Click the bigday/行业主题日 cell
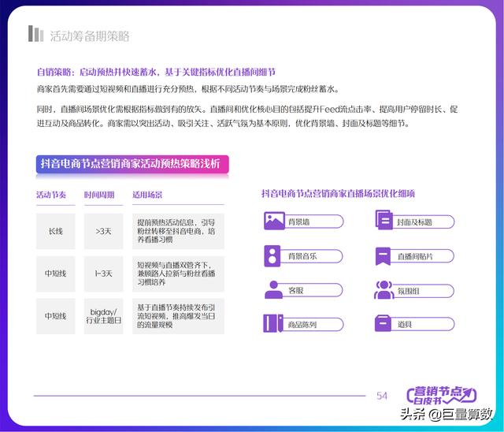Screen dimensions: 504x432 pos(103,316)
